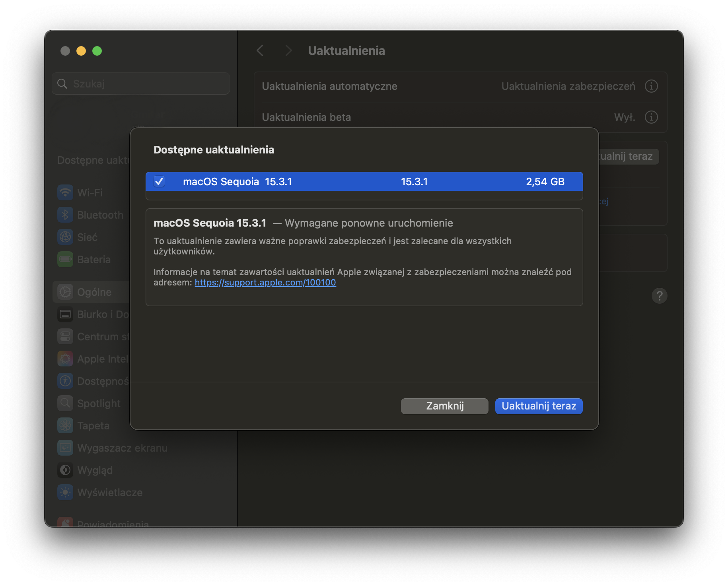Select the Tapeta wallpaper icon
The height and width of the screenshot is (586, 728).
(65, 426)
